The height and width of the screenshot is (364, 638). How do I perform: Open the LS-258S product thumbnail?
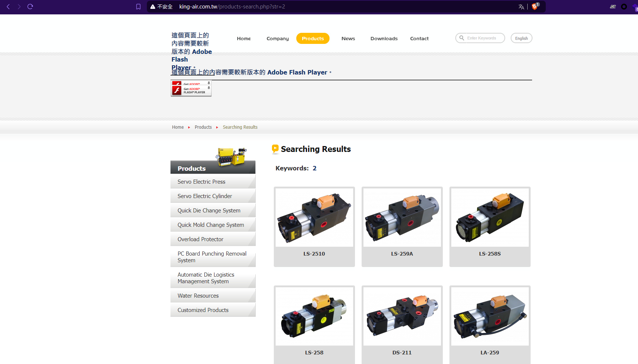[490, 218]
